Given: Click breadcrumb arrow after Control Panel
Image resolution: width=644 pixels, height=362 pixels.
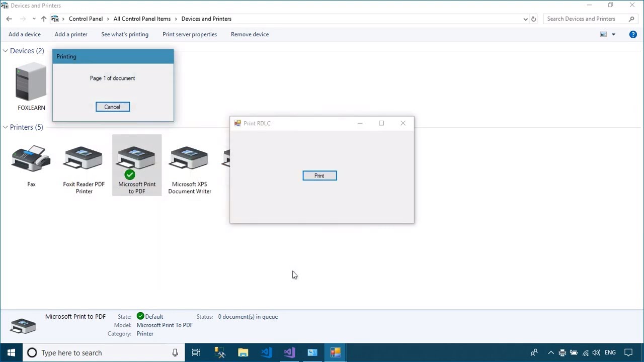Looking at the screenshot, I should (x=108, y=19).
